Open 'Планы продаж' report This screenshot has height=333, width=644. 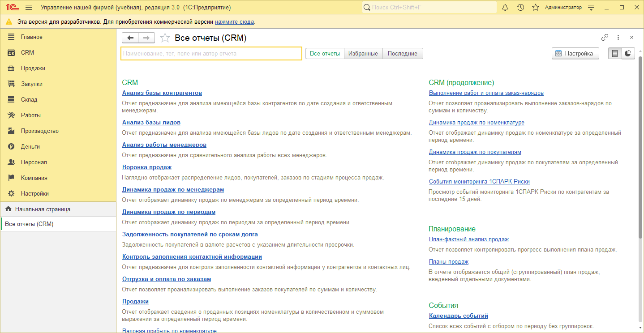coord(449,262)
